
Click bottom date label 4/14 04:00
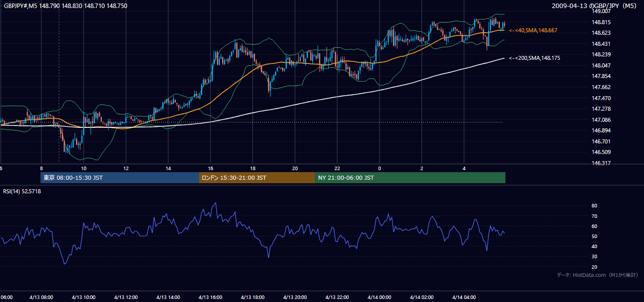point(464,297)
